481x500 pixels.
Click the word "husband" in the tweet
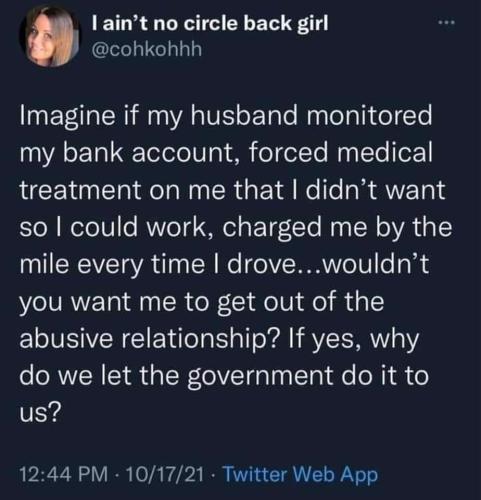tap(243, 115)
